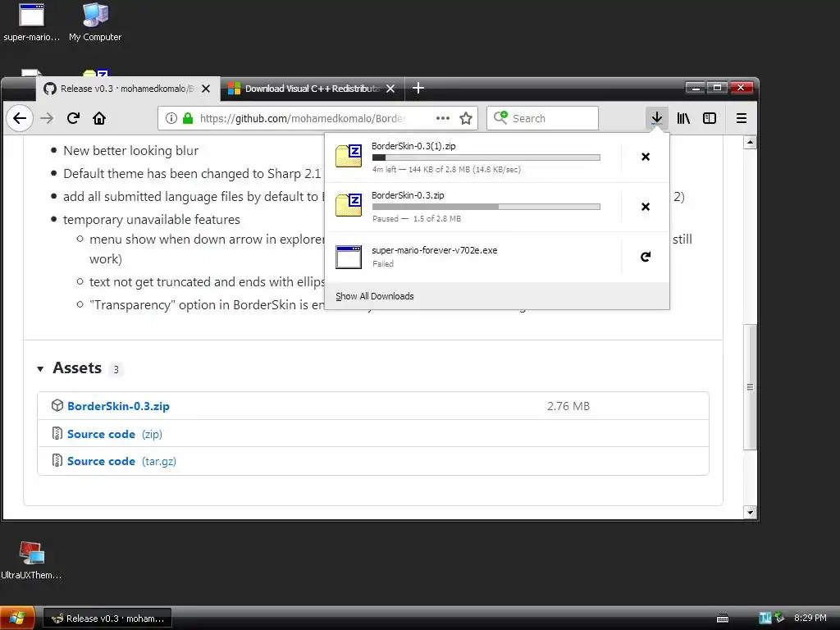Image resolution: width=840 pixels, height=630 pixels.
Task: Click the github.com URL address field
Action: pyautogui.click(x=303, y=118)
